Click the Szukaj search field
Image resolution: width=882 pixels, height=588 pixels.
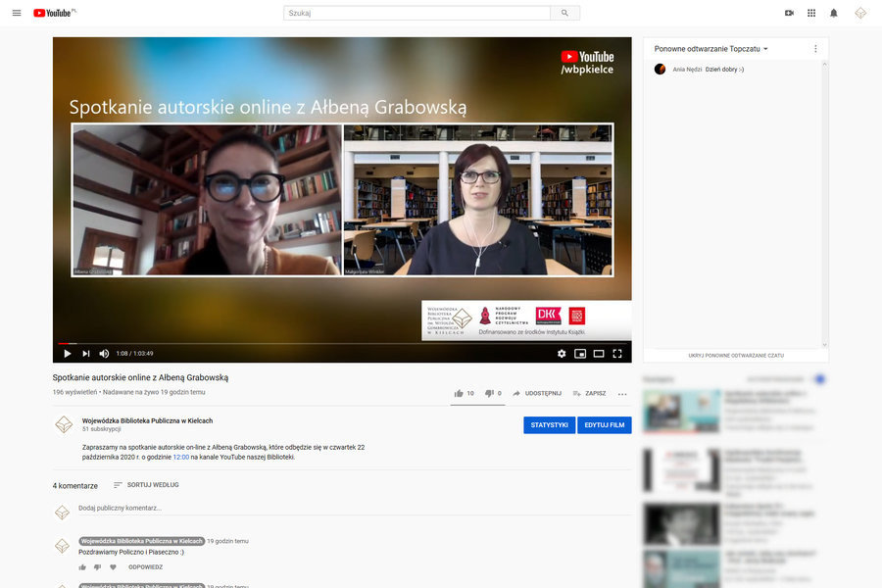coord(416,13)
